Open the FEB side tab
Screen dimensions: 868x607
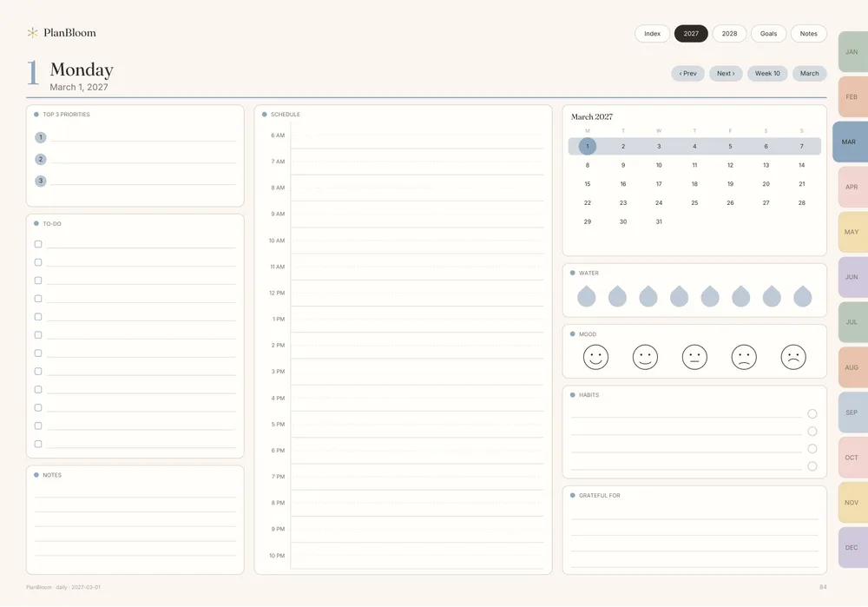point(853,97)
